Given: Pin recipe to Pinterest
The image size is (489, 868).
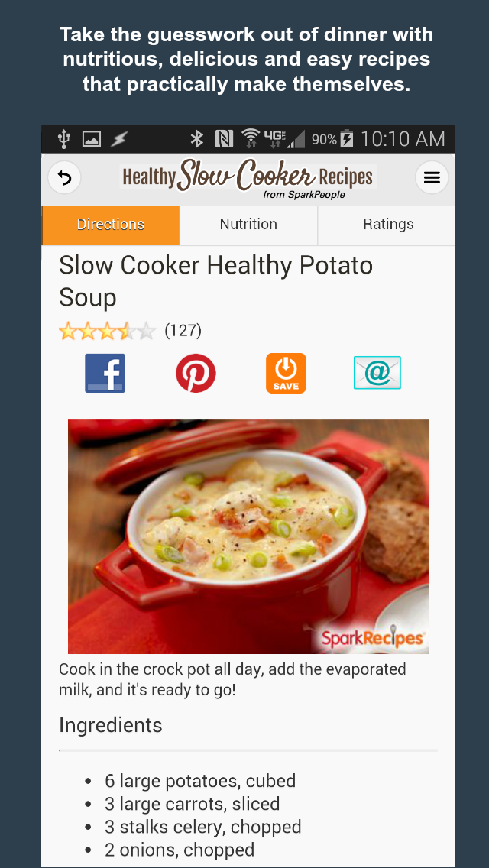Looking at the screenshot, I should 196,373.
